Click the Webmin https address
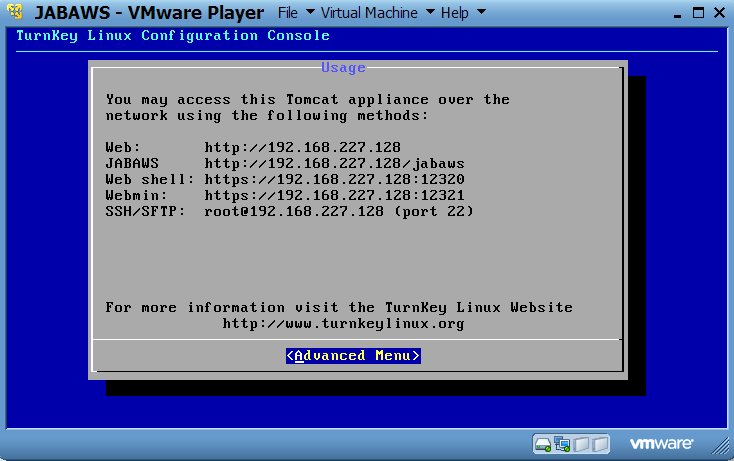This screenshot has height=461, width=734. tap(334, 195)
